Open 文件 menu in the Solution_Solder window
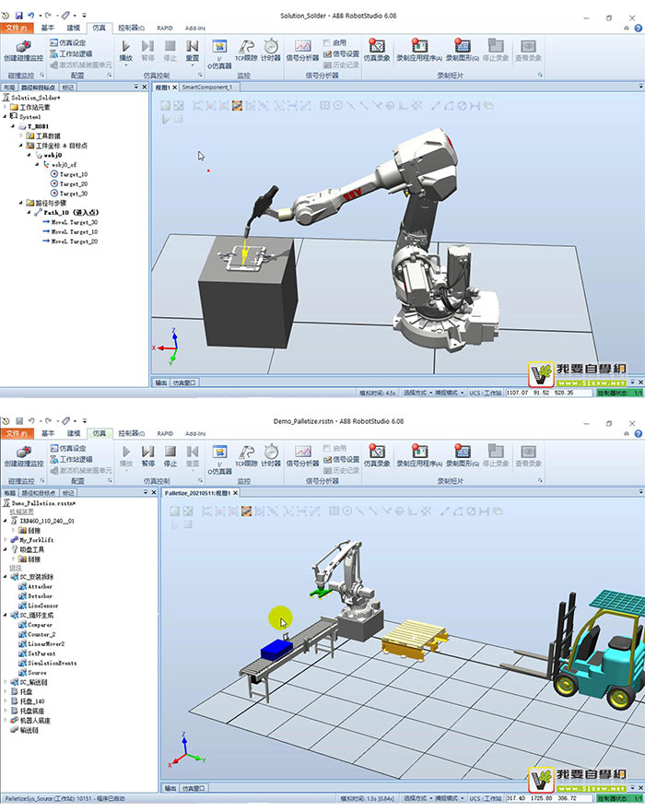 click(x=17, y=28)
